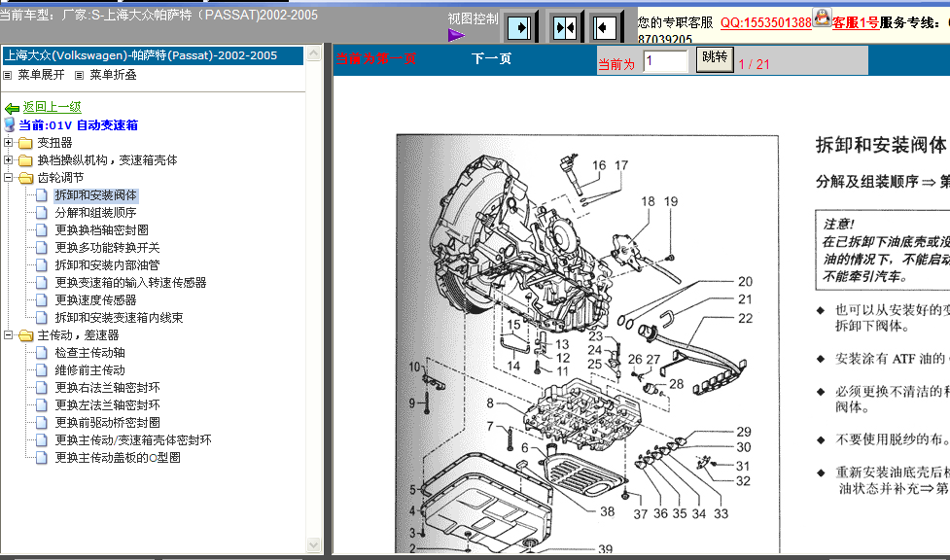Open 更换主传动/变速箱壳体密封环 item
This screenshot has height=560, width=950.
tap(133, 440)
